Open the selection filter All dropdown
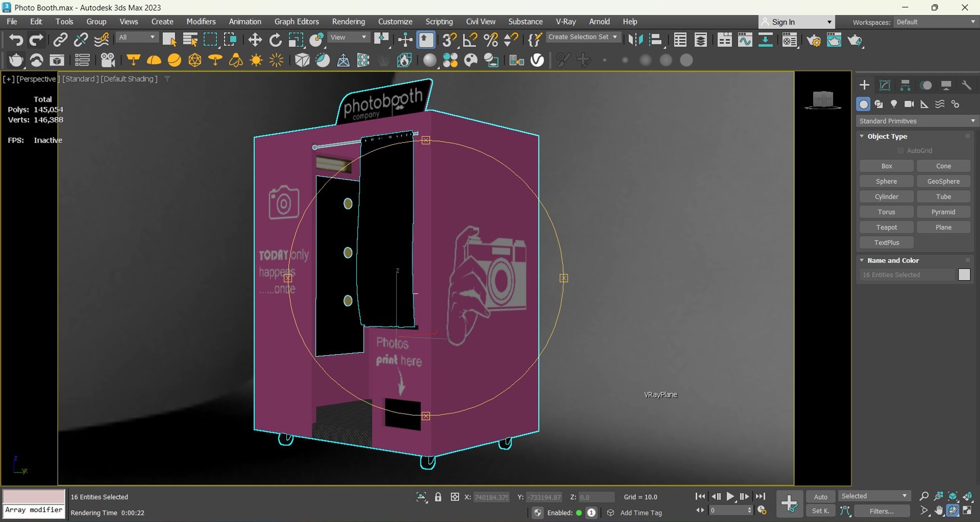 tap(136, 37)
